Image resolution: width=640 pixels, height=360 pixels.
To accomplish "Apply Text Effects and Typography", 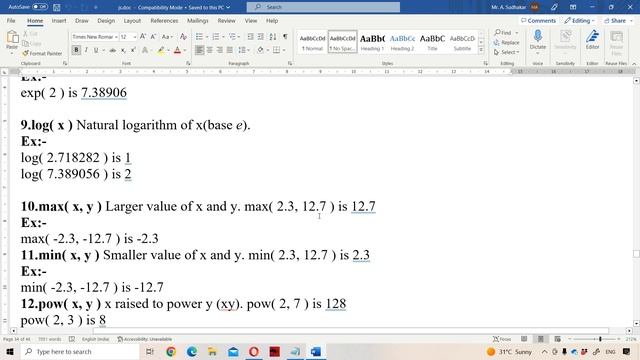I will pyautogui.click(x=145, y=50).
